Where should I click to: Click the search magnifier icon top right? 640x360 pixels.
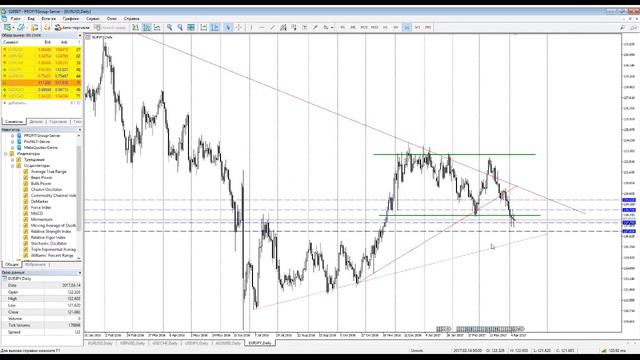622,27
